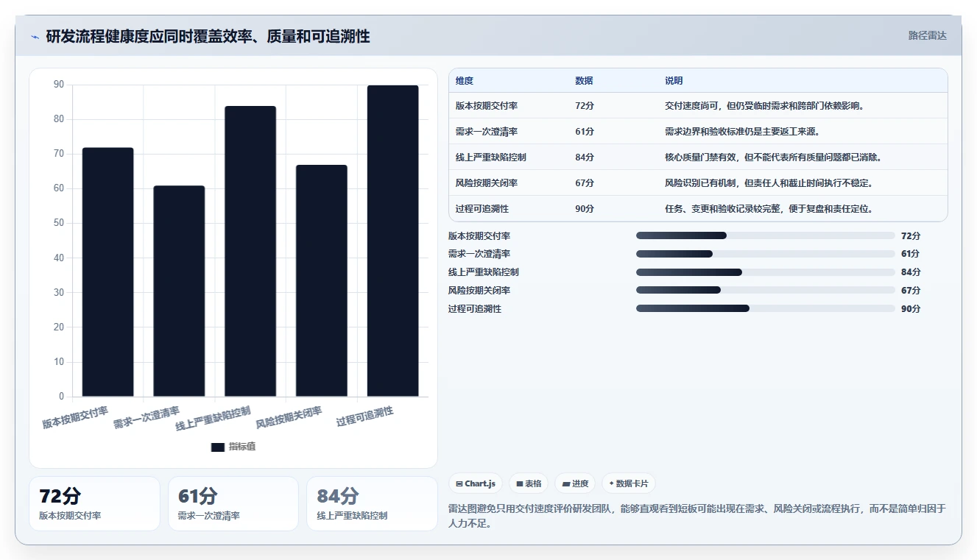Click the 版本按期交付率 x-axis label under chart
977x560 pixels.
75,417
